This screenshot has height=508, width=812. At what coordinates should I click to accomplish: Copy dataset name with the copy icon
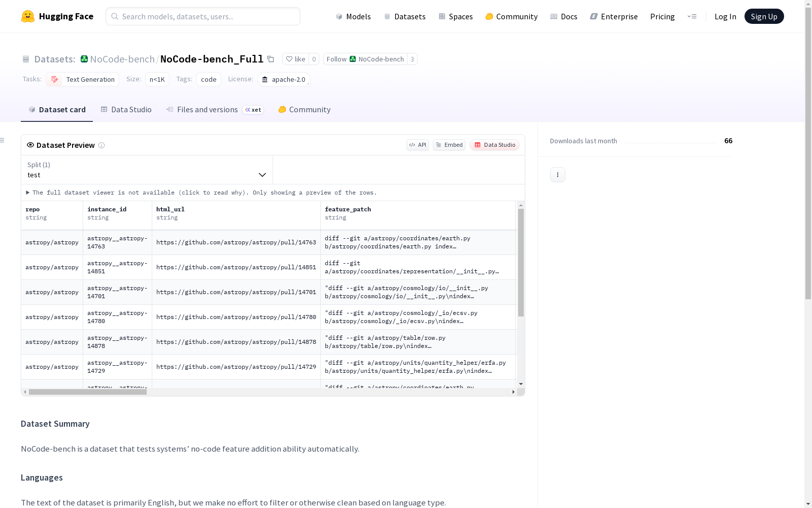pos(271,59)
